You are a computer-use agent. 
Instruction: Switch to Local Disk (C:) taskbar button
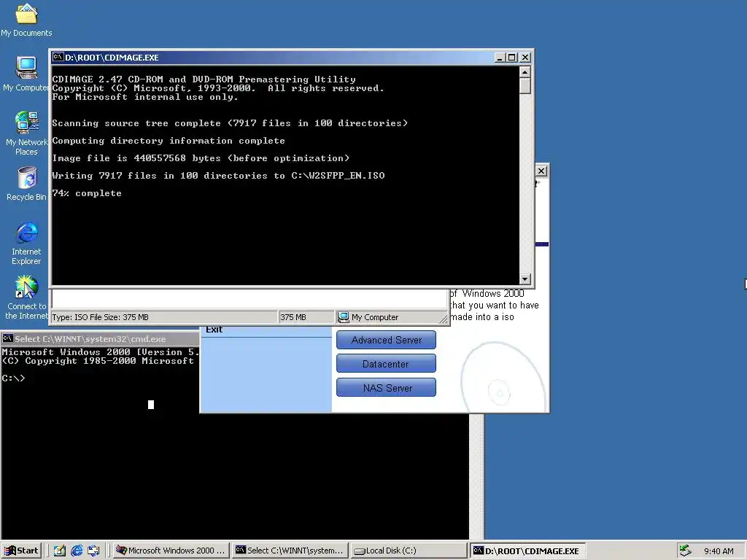(409, 551)
